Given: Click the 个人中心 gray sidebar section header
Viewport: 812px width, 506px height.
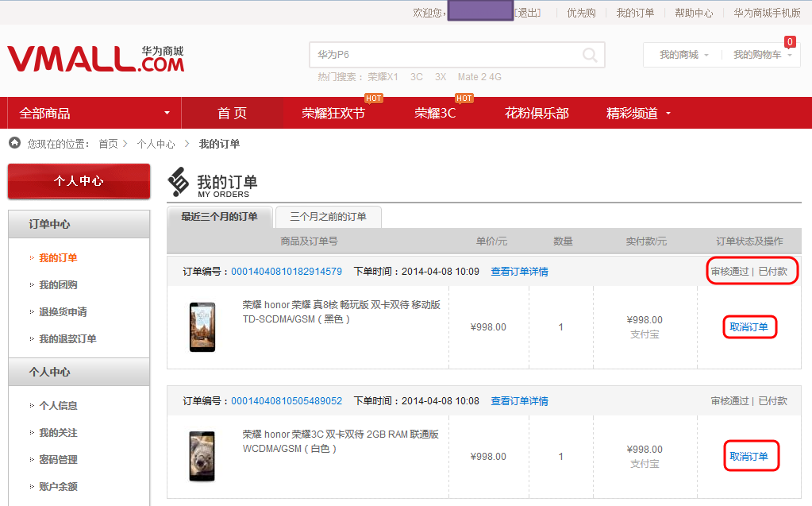Looking at the screenshot, I should (x=79, y=372).
